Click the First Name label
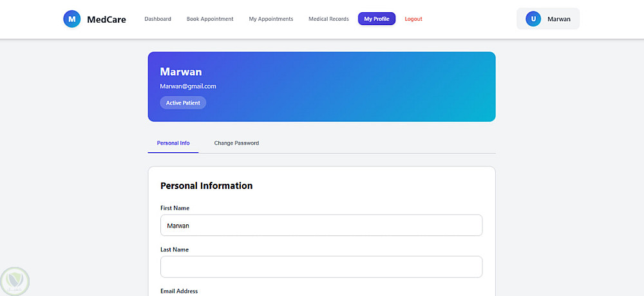The height and width of the screenshot is (296, 644). click(x=175, y=208)
